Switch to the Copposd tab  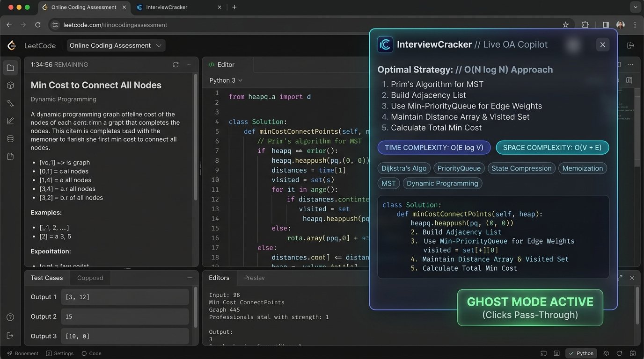pos(90,278)
